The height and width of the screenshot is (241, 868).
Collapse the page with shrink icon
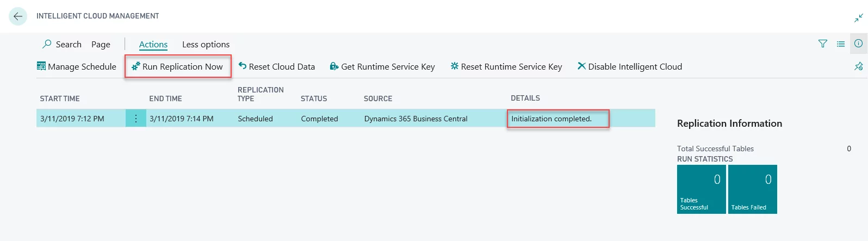point(858,18)
